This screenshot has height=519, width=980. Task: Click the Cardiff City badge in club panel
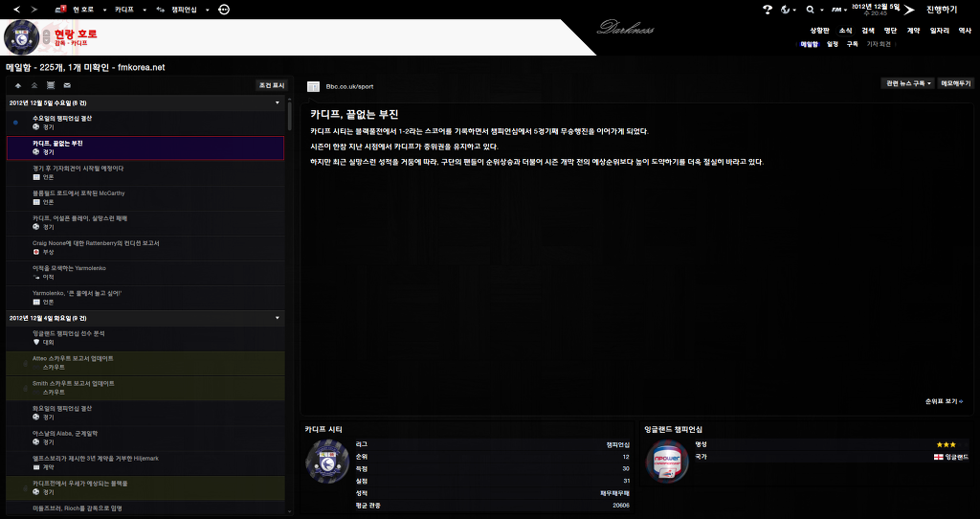coord(327,462)
